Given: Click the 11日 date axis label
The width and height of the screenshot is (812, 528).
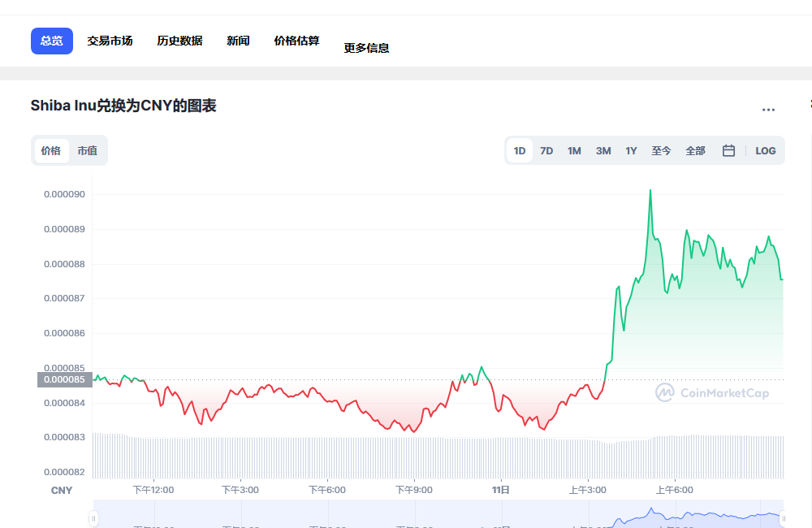Looking at the screenshot, I should click(501, 490).
